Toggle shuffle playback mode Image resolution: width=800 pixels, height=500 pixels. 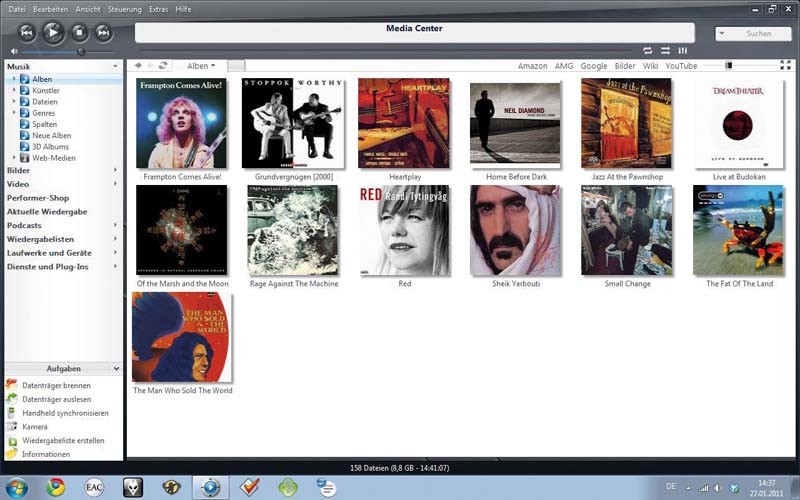pos(665,51)
